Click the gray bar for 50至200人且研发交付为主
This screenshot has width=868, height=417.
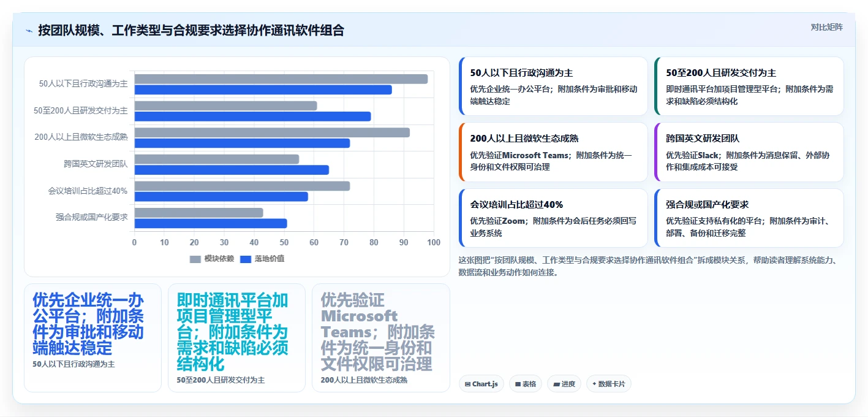(x=226, y=105)
